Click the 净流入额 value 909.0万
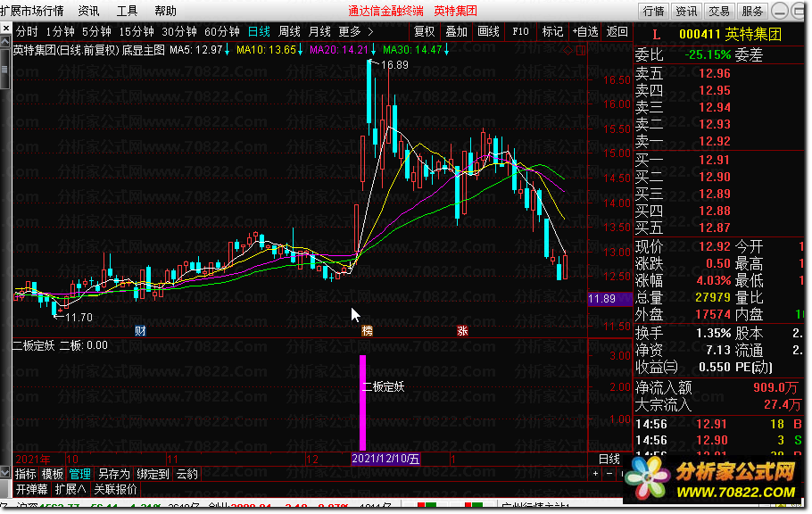812x514 pixels. 775,387
